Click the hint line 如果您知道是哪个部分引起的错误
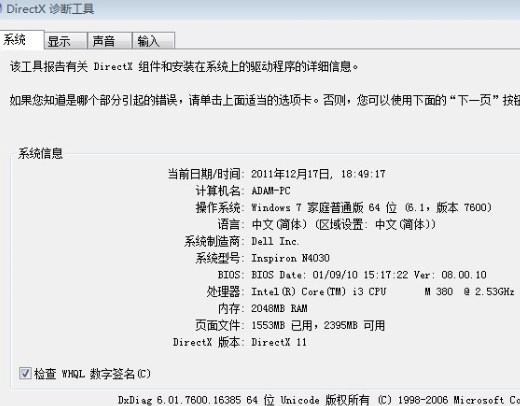The height and width of the screenshot is (406, 520). 265,100
